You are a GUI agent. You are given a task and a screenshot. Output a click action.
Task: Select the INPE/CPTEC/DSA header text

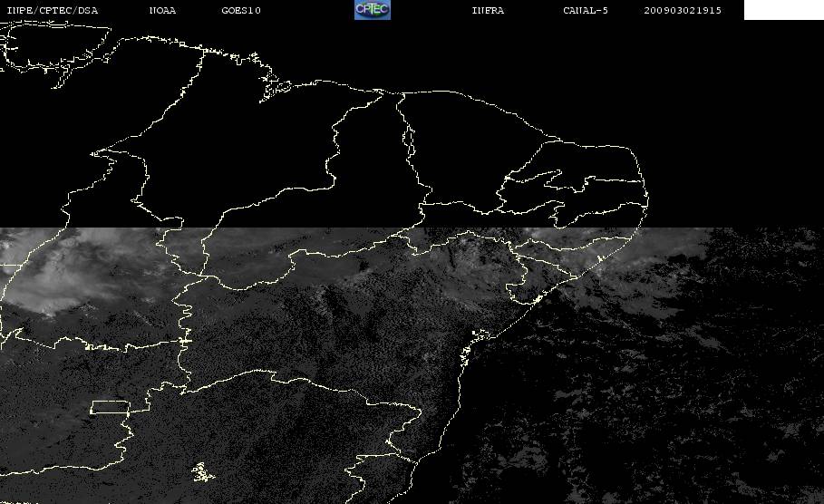(53, 11)
